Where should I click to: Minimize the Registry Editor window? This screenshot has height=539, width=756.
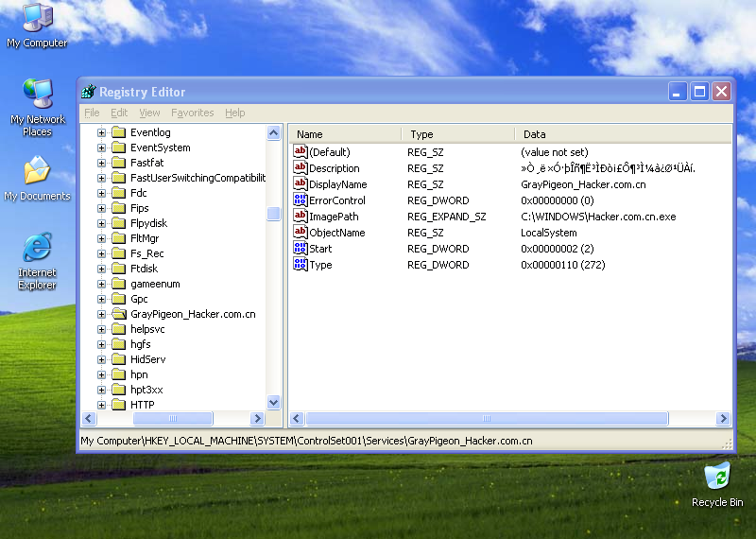point(678,91)
